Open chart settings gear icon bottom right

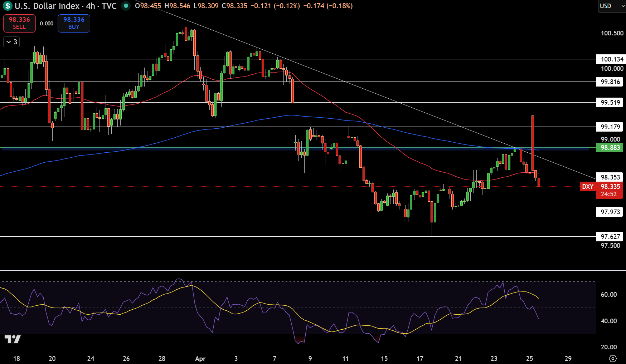[612, 358]
